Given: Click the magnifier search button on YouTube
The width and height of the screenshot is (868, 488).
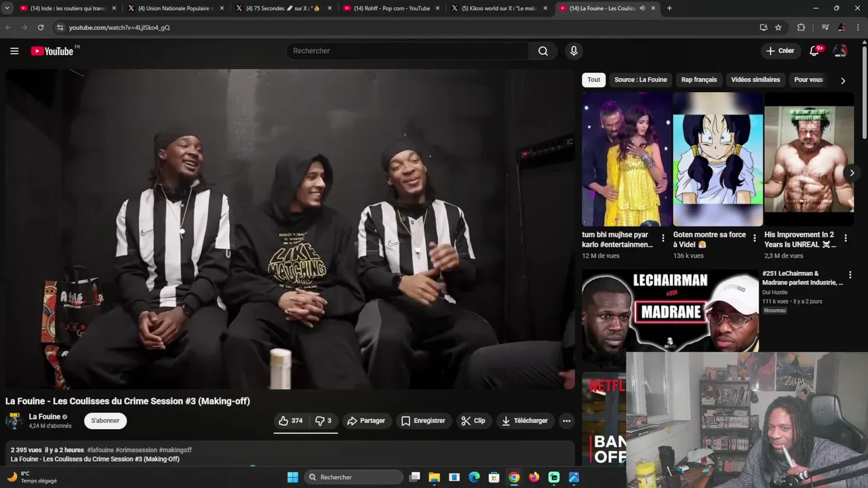Looking at the screenshot, I should [543, 51].
